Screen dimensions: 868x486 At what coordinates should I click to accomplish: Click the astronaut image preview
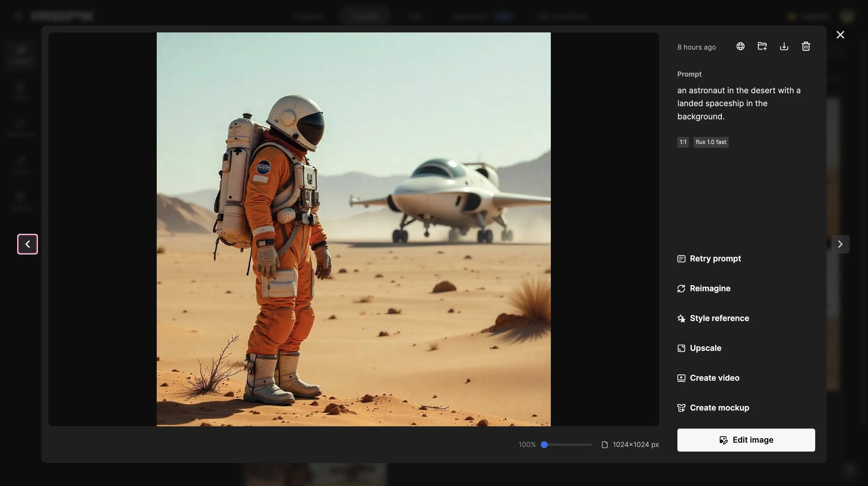point(353,229)
